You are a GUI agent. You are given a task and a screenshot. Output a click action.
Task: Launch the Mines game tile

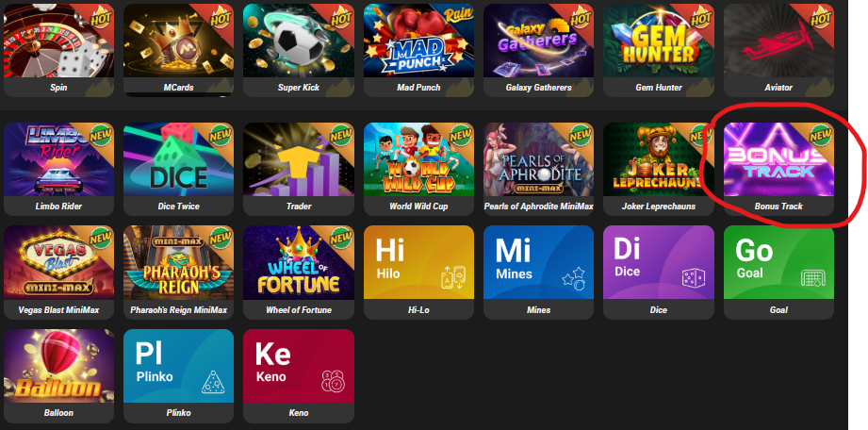[538, 273]
